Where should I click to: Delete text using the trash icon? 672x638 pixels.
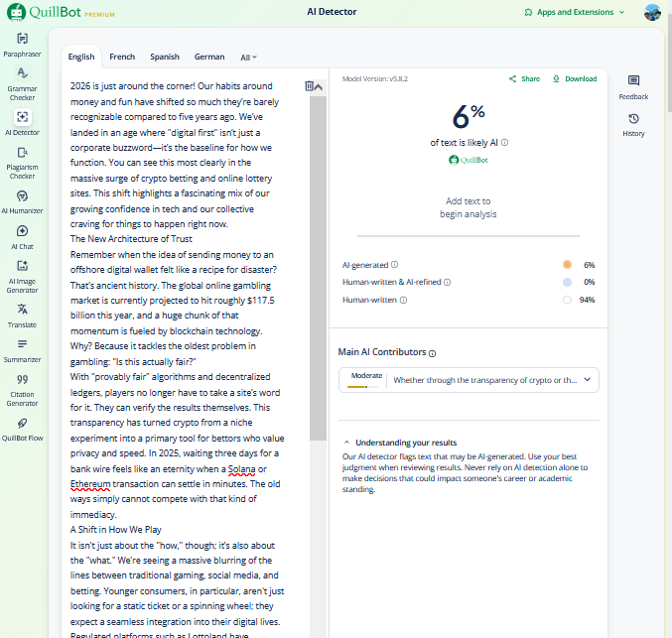pyautogui.click(x=310, y=86)
